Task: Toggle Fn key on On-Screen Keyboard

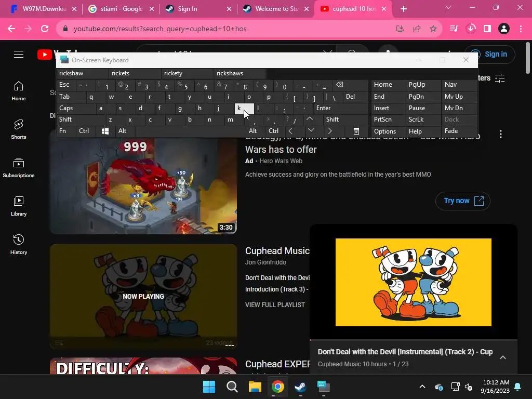Action: click(x=66, y=131)
